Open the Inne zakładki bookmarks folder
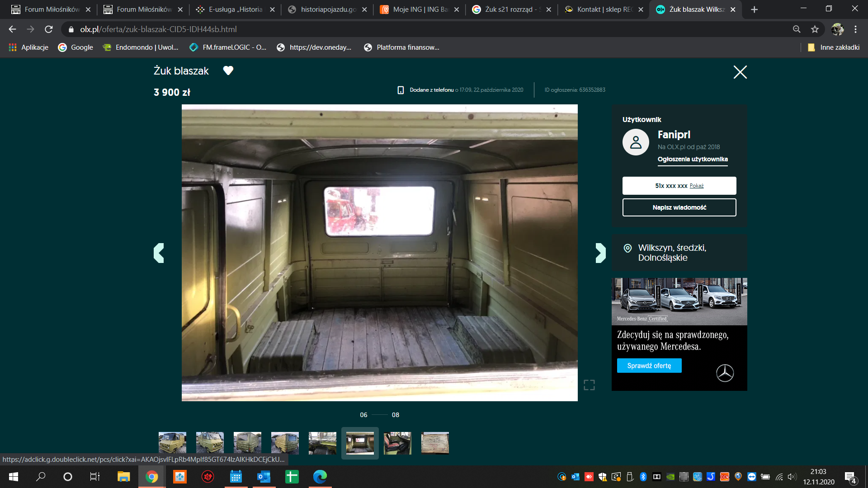The height and width of the screenshot is (488, 868). click(x=834, y=47)
